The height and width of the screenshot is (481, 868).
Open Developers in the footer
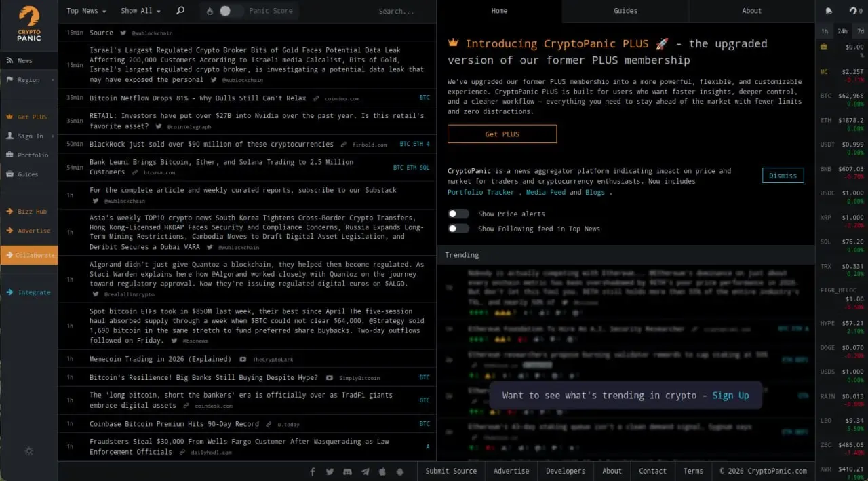[566, 471]
